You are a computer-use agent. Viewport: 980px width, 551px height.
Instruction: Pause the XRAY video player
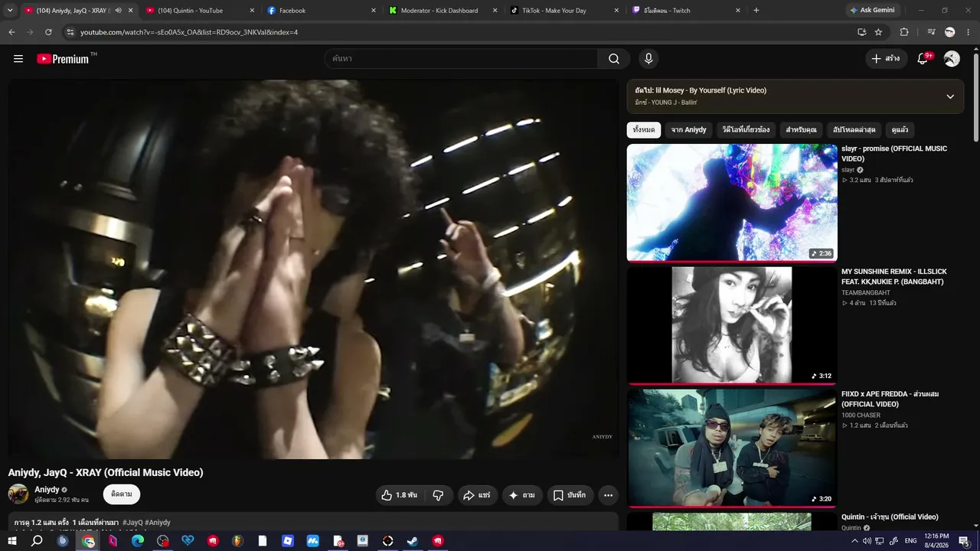coord(312,269)
